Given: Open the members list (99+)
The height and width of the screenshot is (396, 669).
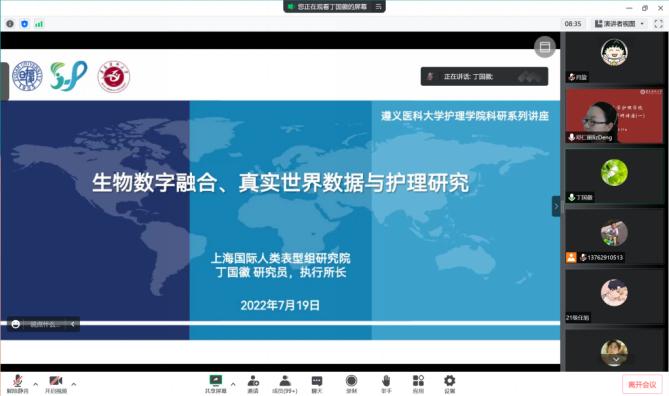Looking at the screenshot, I should 285,384.
